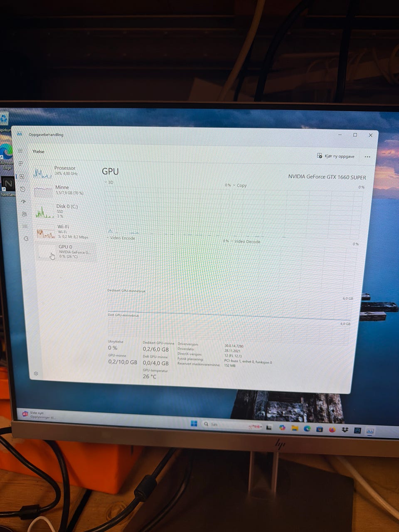Open the Windows Start button
This screenshot has height=532, width=399.
(194, 424)
